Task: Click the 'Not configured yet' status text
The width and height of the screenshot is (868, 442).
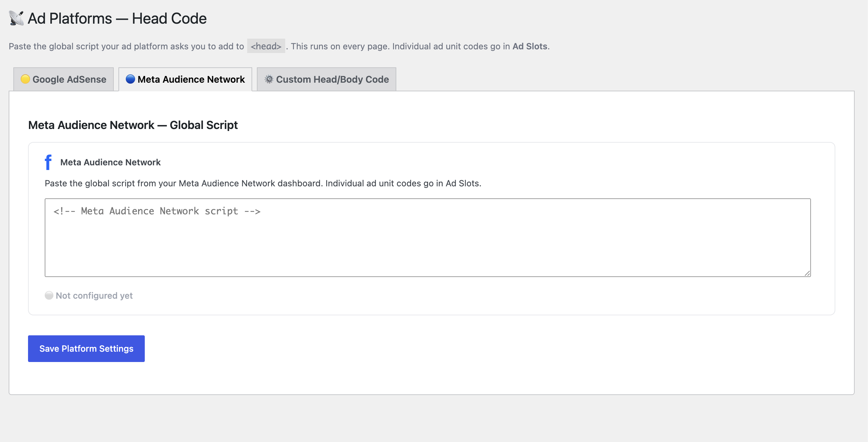Action: (x=94, y=295)
